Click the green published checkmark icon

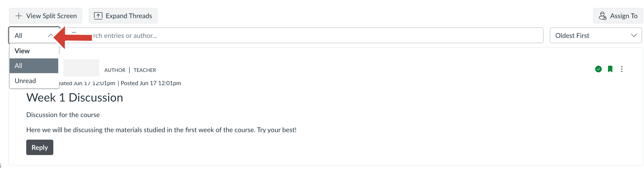point(598,69)
